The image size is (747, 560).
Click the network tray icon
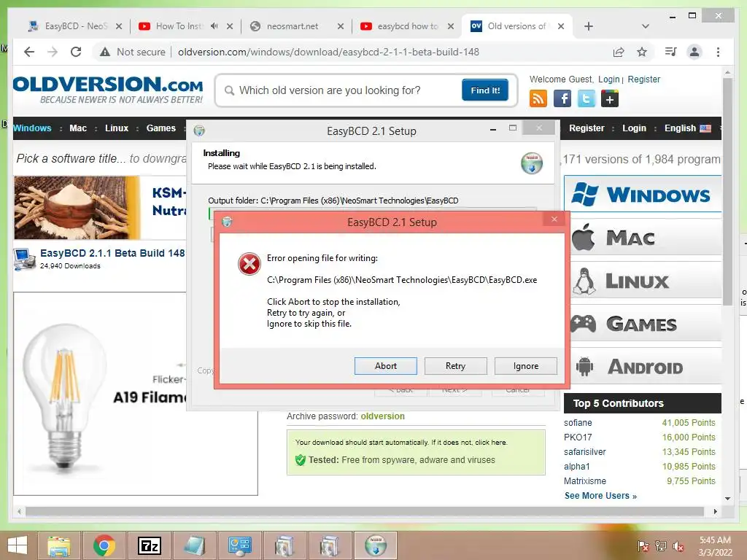[661, 546]
